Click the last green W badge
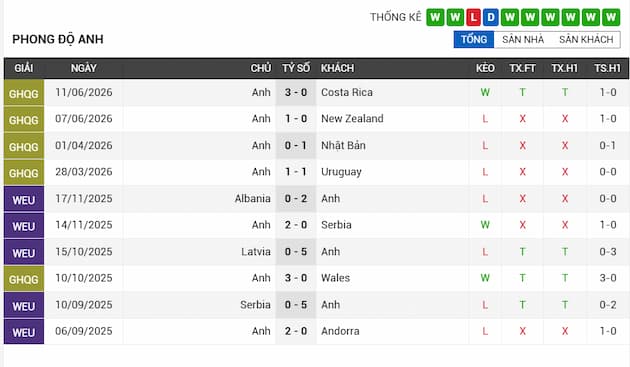The width and height of the screenshot is (630, 367). coord(611,17)
